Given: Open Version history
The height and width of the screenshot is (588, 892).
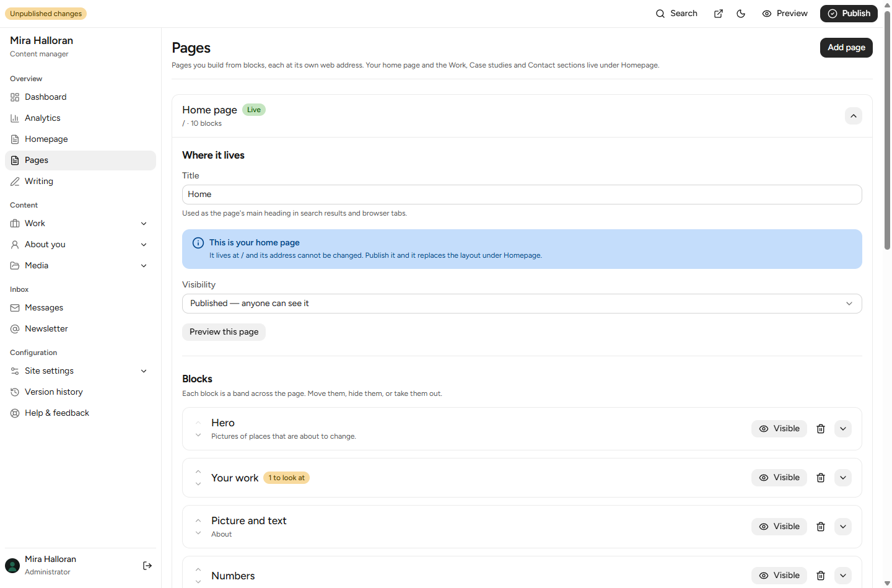Looking at the screenshot, I should click(x=81, y=392).
